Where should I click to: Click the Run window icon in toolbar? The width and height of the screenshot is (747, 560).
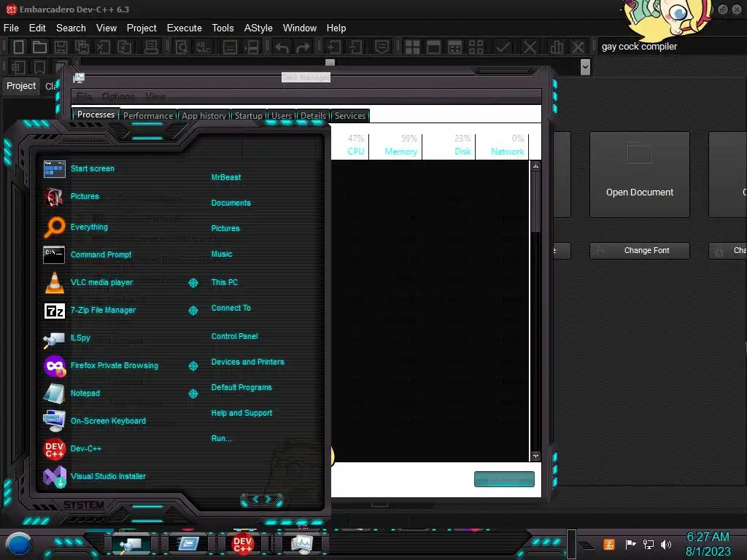(x=433, y=47)
